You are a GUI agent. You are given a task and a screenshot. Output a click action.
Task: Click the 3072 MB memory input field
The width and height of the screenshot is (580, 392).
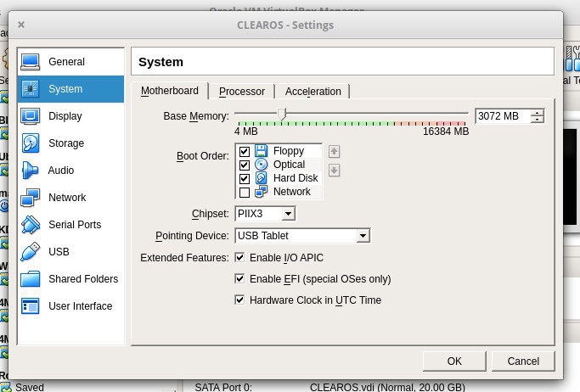[x=503, y=116]
